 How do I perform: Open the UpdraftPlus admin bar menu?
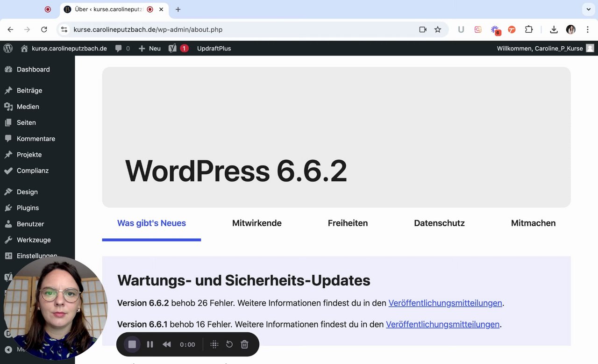click(214, 48)
